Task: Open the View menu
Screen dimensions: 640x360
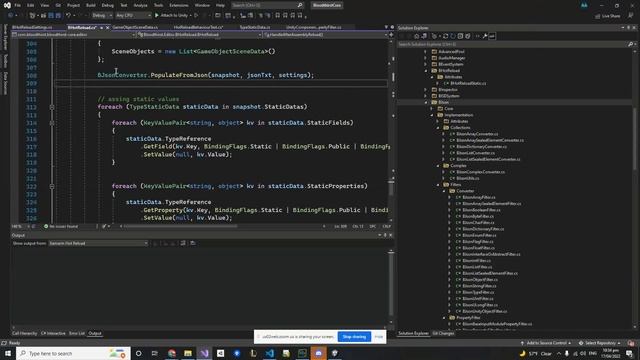Action: [x=44, y=5]
